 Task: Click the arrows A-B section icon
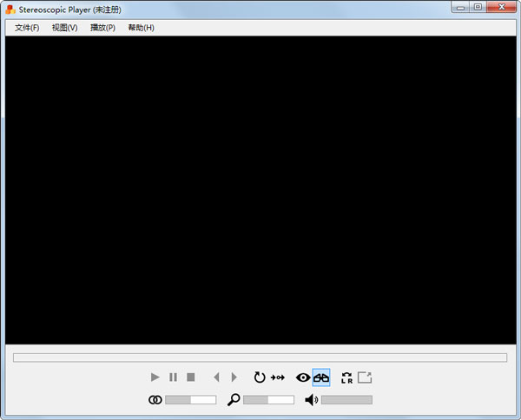[278, 377]
